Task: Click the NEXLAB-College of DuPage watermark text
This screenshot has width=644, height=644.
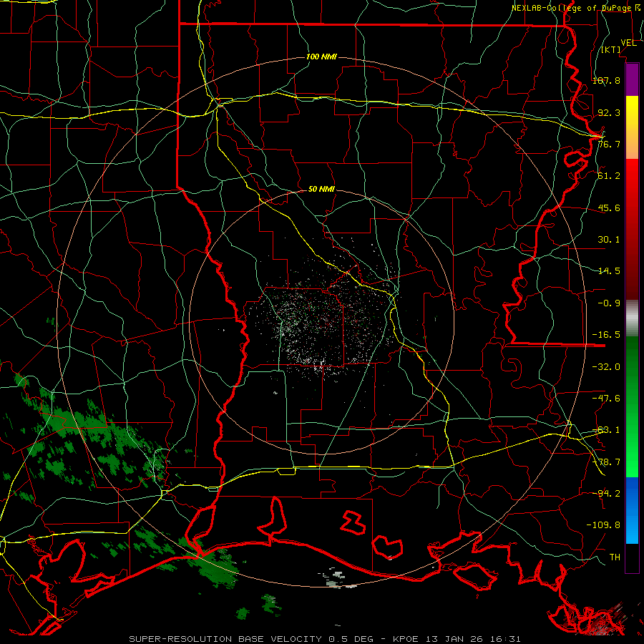Action: coord(575,8)
